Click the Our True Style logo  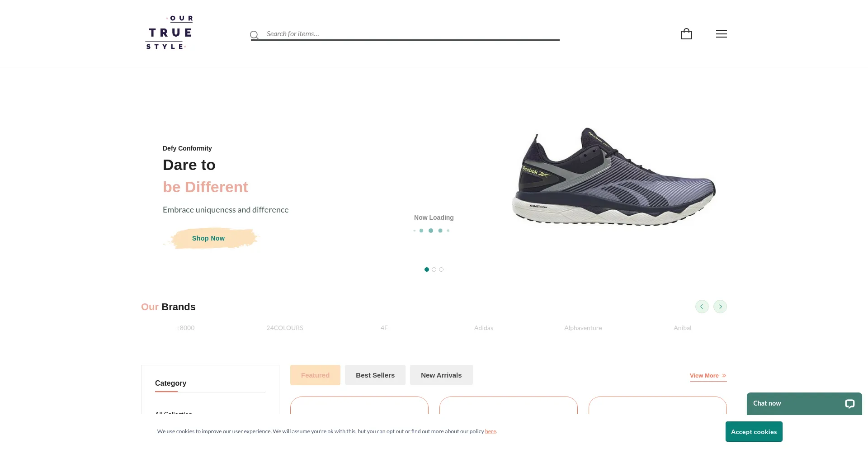coord(169,33)
